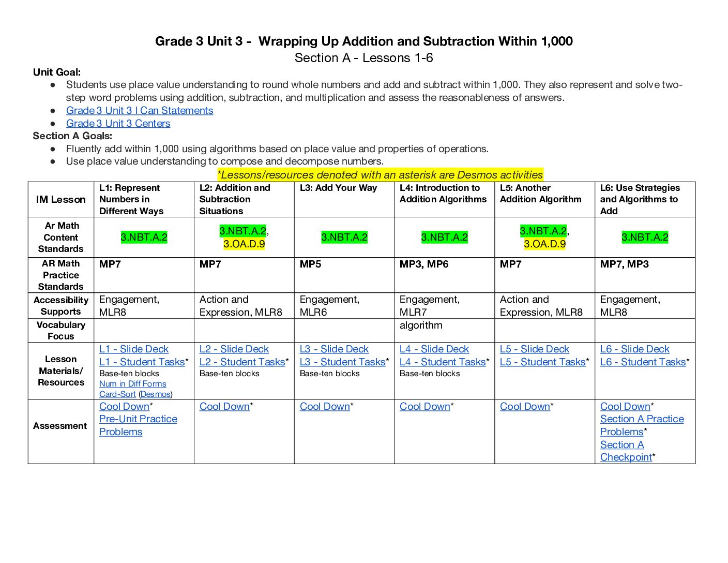Open L5 - Slide Deck link
This screenshot has width=728, height=563.
click(x=535, y=349)
